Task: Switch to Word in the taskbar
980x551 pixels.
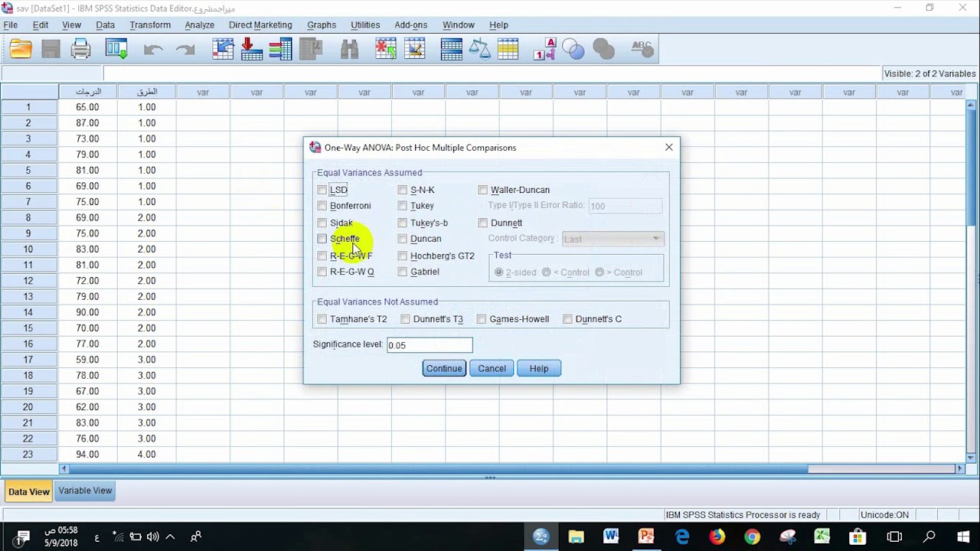Action: [611, 536]
